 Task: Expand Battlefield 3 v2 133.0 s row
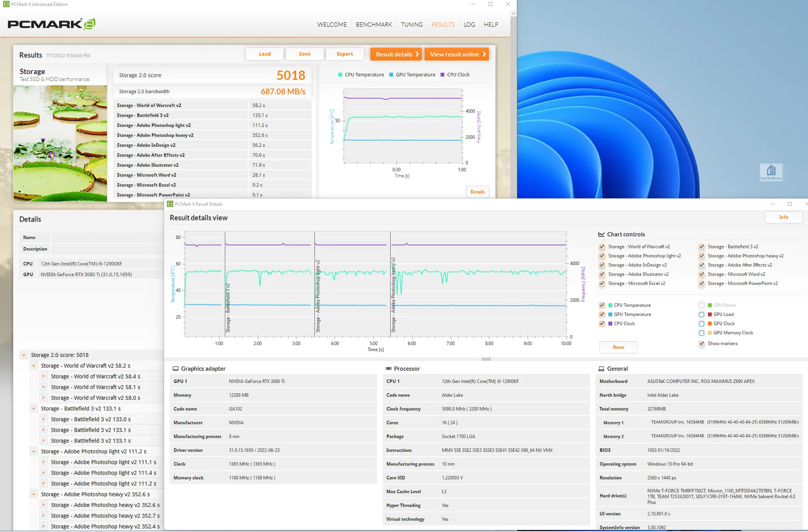[x=43, y=419]
